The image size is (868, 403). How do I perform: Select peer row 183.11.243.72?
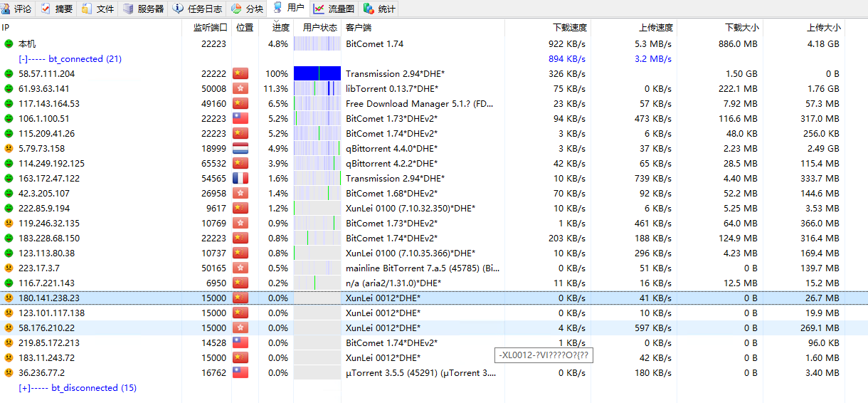coord(434,358)
